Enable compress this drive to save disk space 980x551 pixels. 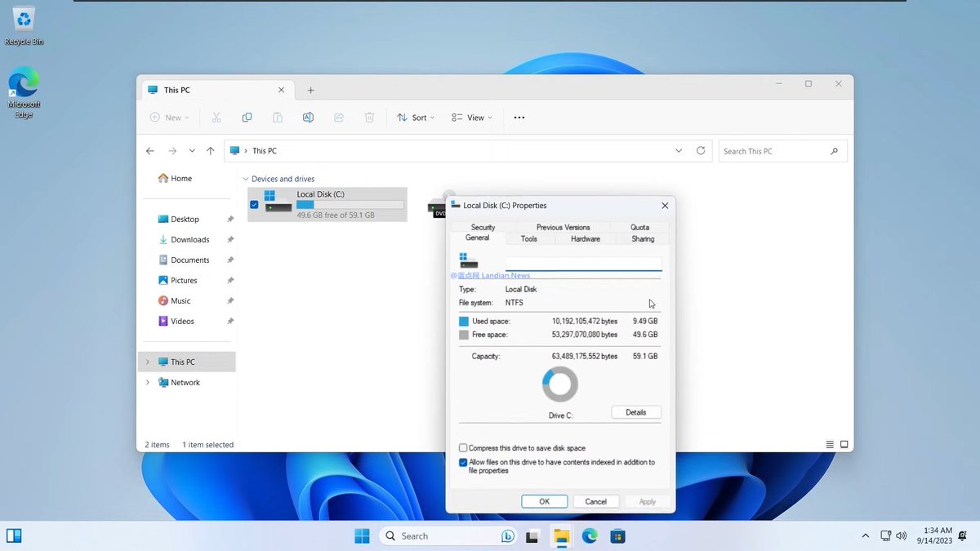[x=463, y=447]
